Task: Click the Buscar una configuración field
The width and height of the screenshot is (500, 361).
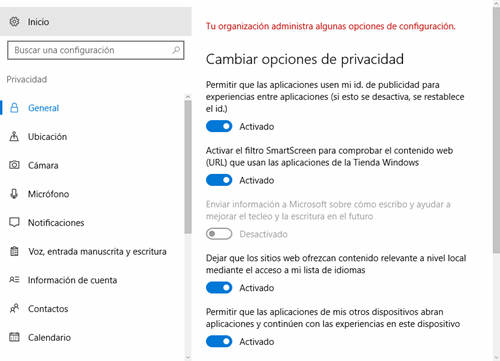Action: pos(96,50)
